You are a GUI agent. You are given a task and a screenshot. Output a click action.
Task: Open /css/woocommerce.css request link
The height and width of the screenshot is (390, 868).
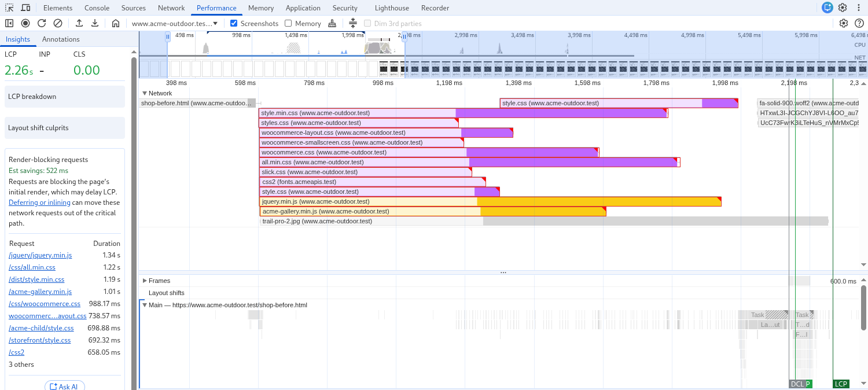(45, 304)
